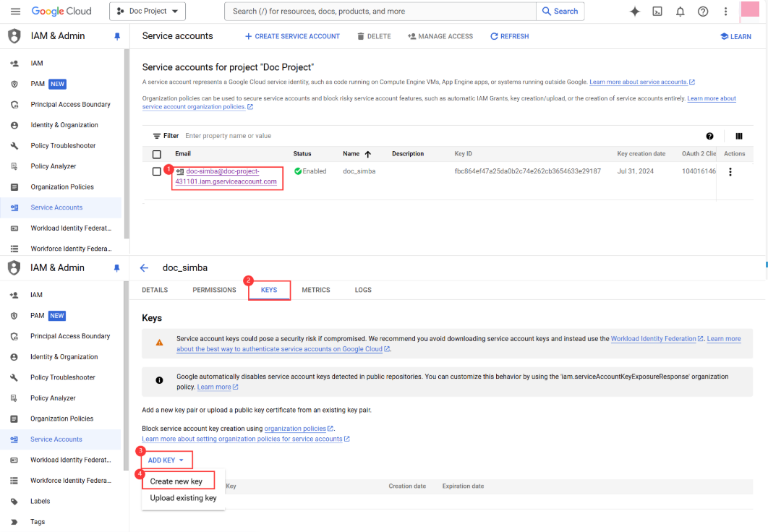This screenshot has height=532, width=768.
Task: Click the Enabled status of doc_simba
Action: [310, 171]
